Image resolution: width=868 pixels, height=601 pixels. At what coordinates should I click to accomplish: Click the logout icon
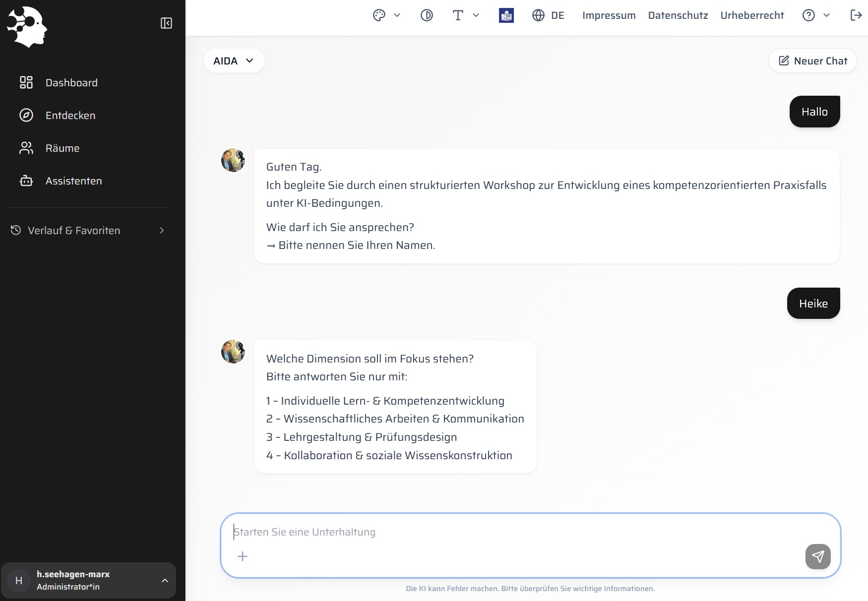tap(856, 15)
